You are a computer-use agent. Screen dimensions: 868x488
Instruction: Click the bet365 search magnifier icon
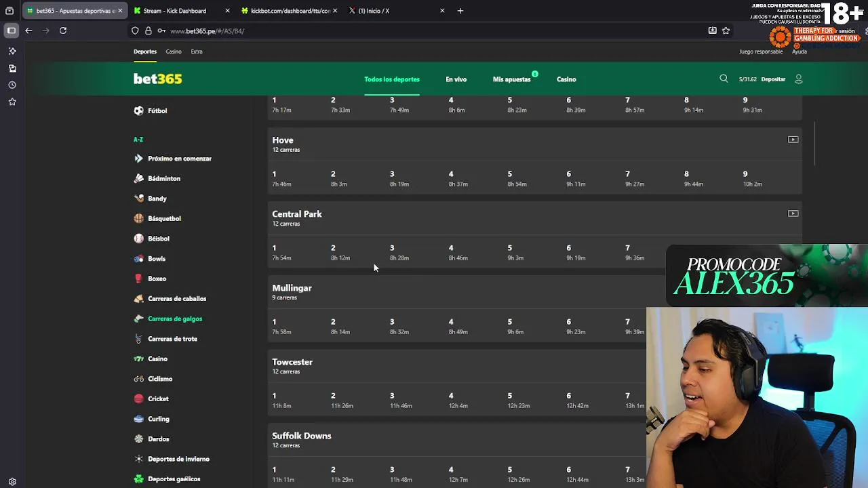pyautogui.click(x=724, y=79)
